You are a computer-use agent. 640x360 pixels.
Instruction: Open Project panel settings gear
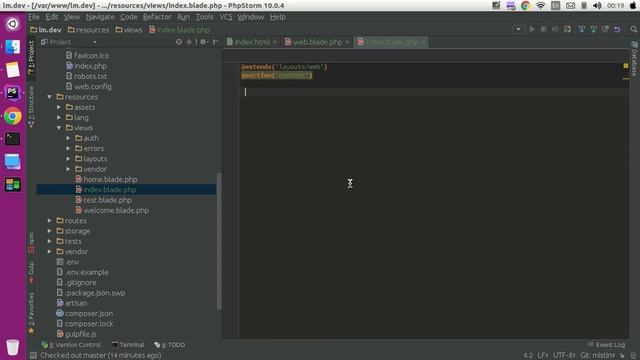click(x=203, y=42)
